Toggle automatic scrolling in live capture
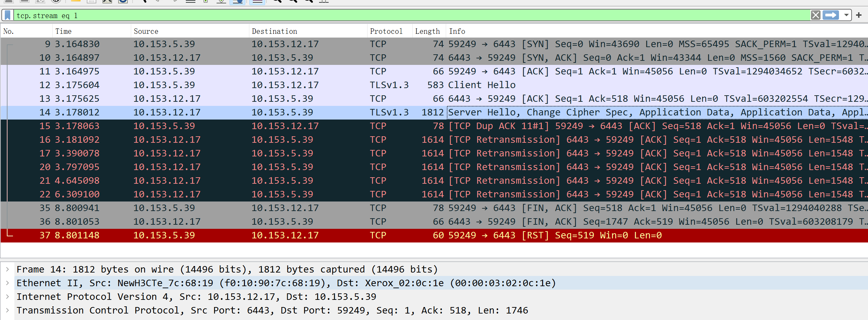 237,2
